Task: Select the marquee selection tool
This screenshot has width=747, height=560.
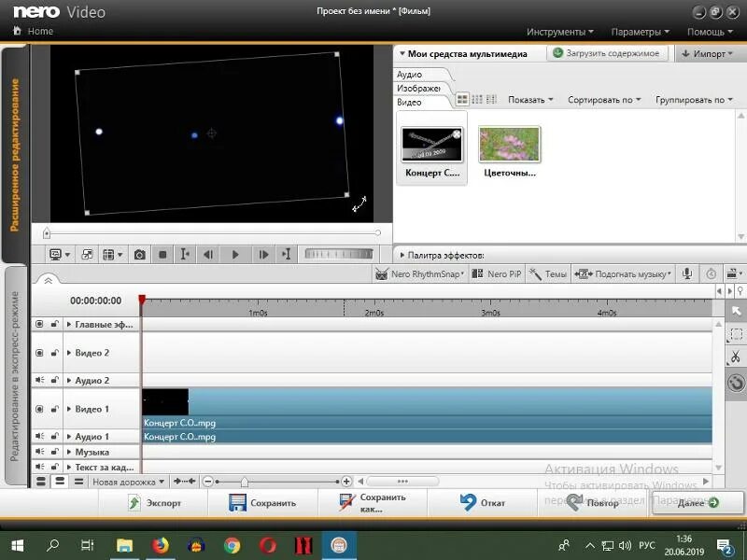Action: pyautogui.click(x=736, y=334)
